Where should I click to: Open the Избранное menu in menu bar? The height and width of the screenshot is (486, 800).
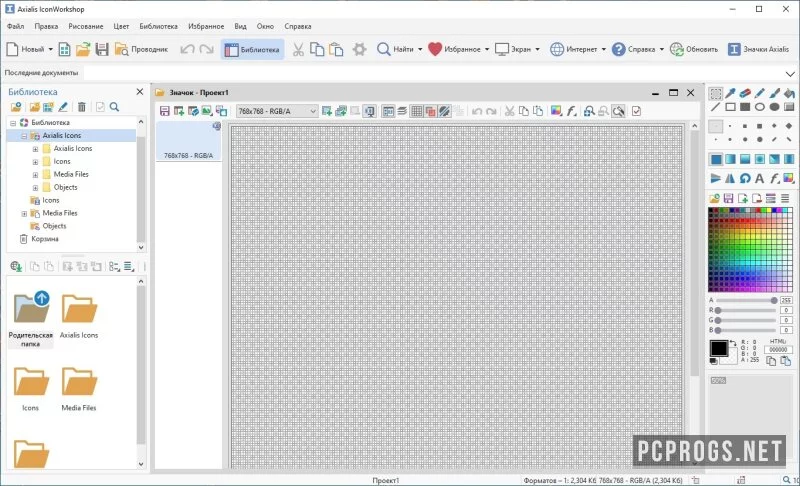[x=206, y=26]
